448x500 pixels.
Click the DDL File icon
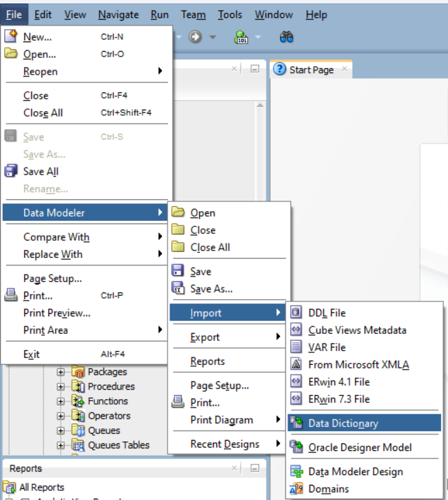click(296, 313)
